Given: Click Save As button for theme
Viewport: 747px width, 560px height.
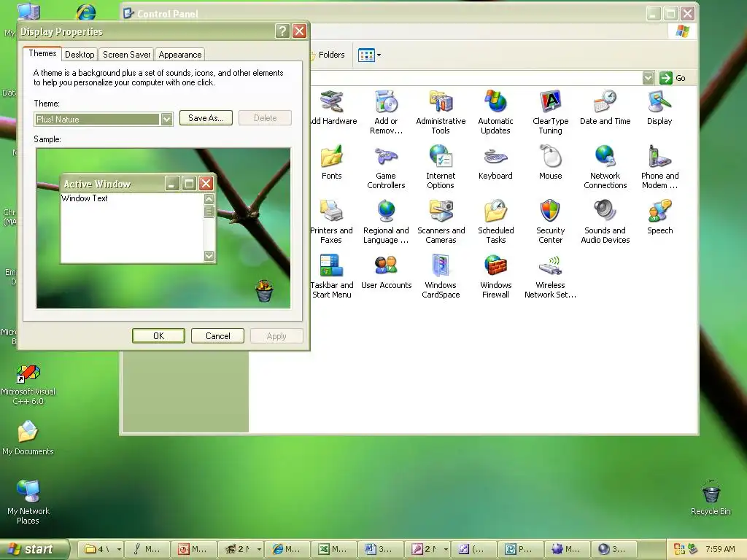Looking at the screenshot, I should 206,118.
